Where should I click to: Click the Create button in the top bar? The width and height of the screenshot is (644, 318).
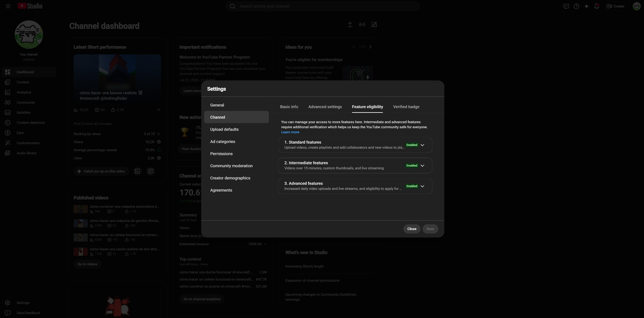615,6
